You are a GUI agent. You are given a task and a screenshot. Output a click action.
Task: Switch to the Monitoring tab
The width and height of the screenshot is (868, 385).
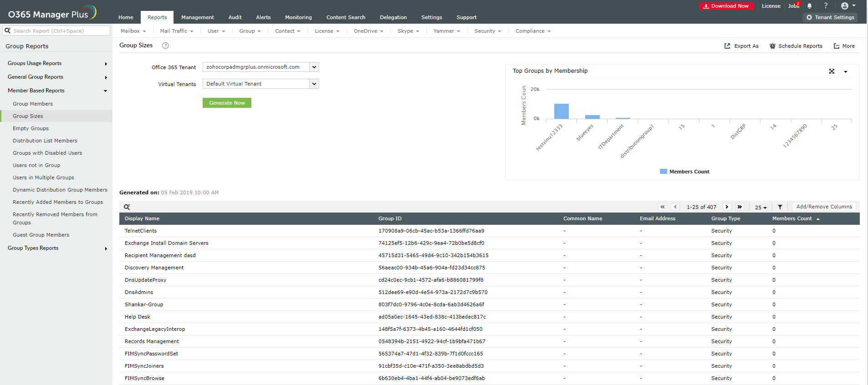point(298,17)
